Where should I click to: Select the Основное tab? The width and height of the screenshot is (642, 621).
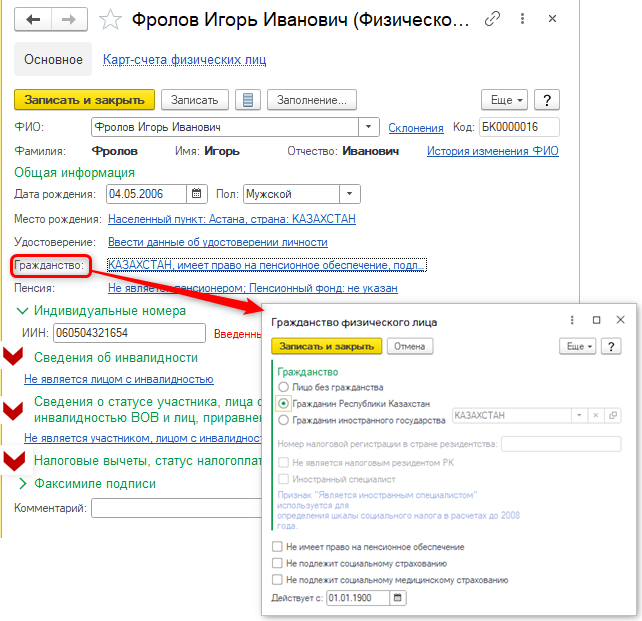[52, 60]
